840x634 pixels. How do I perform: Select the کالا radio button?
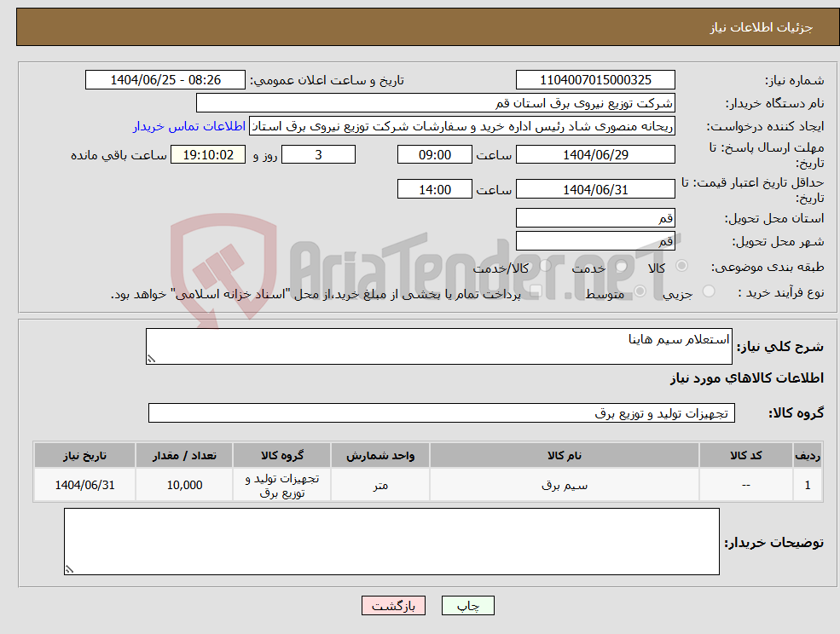(x=682, y=266)
